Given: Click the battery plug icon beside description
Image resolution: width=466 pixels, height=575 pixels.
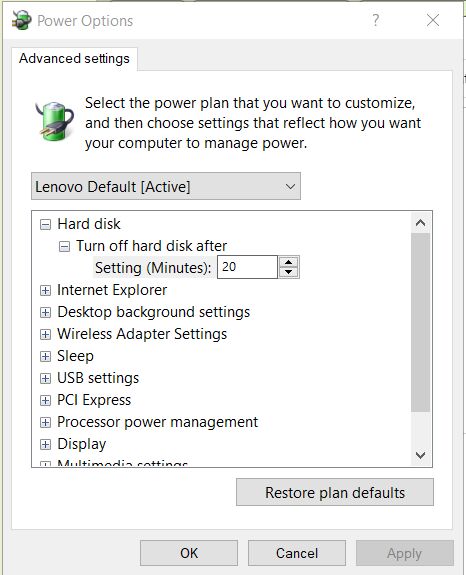Looking at the screenshot, I should pyautogui.click(x=55, y=121).
